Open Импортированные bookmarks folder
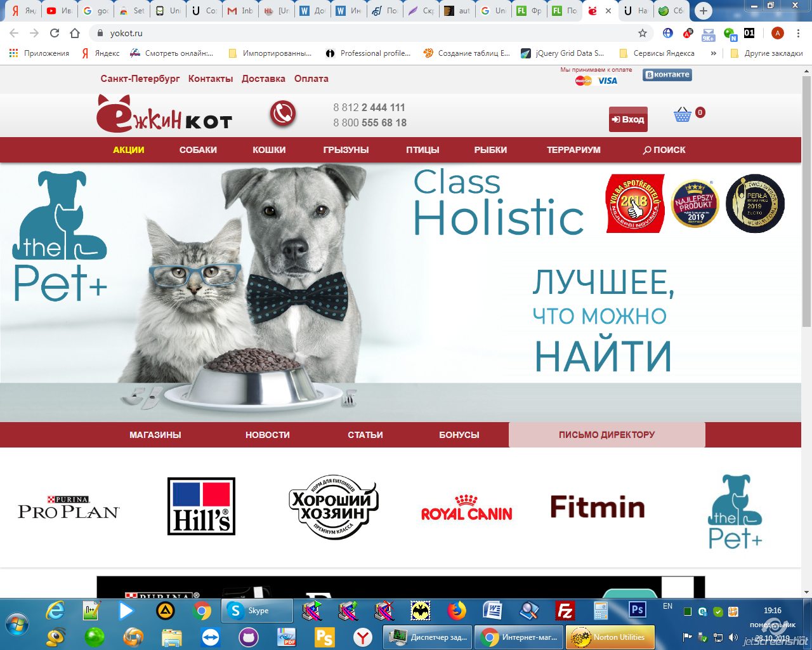Viewport: 812px width, 650px height. pos(270,53)
